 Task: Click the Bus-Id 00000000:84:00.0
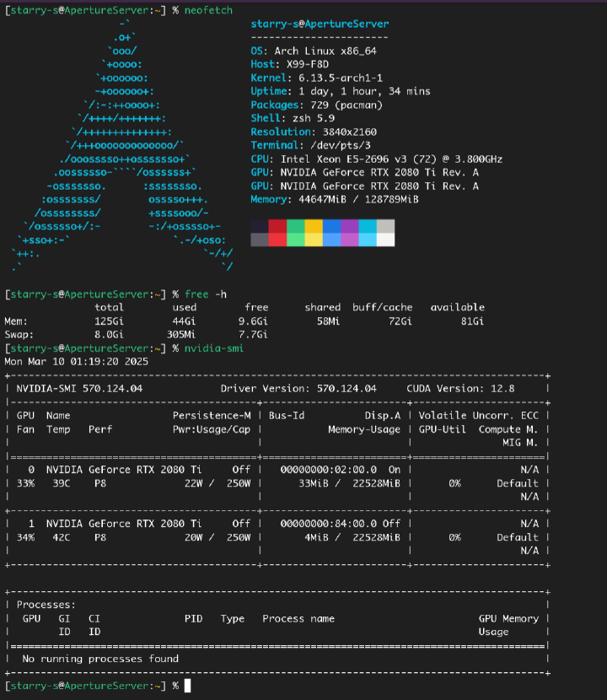(x=329, y=524)
